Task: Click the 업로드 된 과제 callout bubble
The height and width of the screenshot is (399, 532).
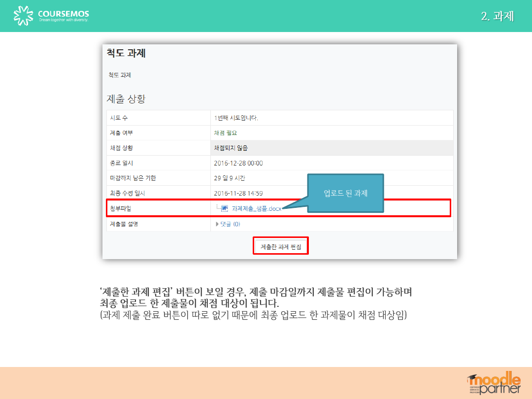Action: [x=345, y=193]
